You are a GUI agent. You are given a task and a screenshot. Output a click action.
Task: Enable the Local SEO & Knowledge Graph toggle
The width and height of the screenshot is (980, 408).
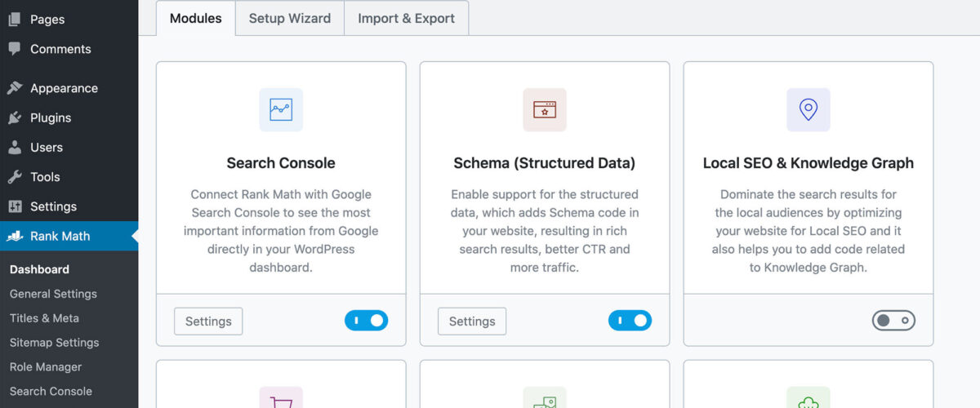click(x=893, y=321)
